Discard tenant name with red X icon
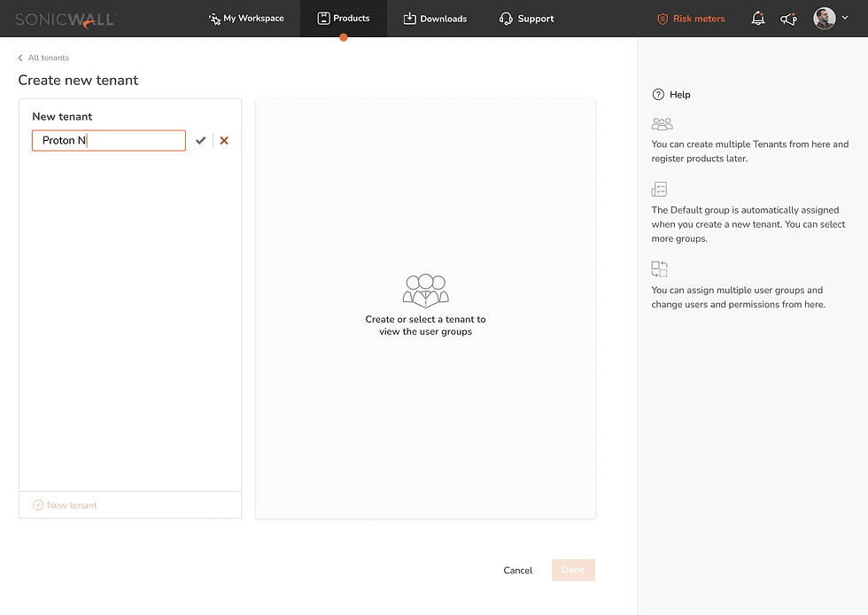 point(224,140)
